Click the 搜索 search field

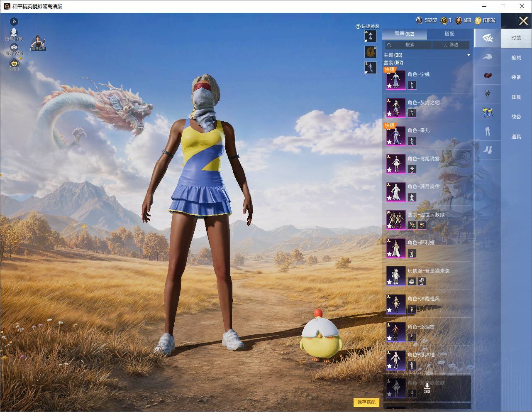point(409,45)
